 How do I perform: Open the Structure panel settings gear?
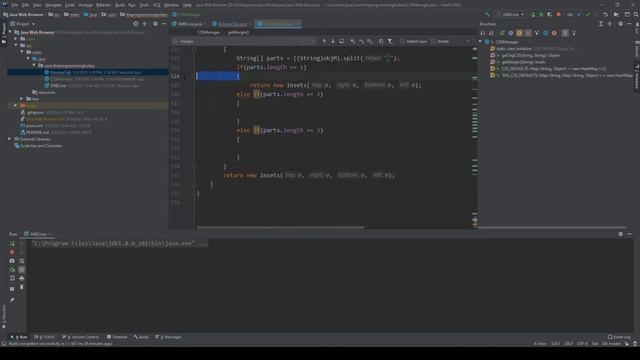[620, 24]
